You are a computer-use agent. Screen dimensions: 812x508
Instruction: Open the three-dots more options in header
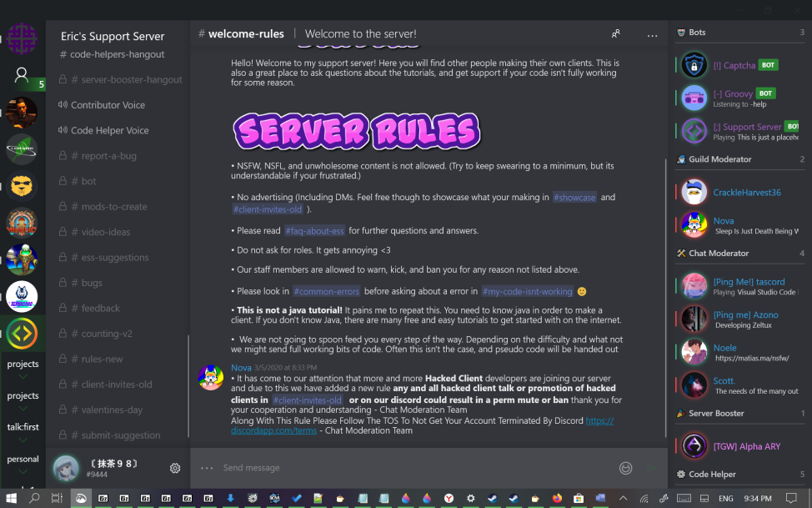[x=652, y=35]
